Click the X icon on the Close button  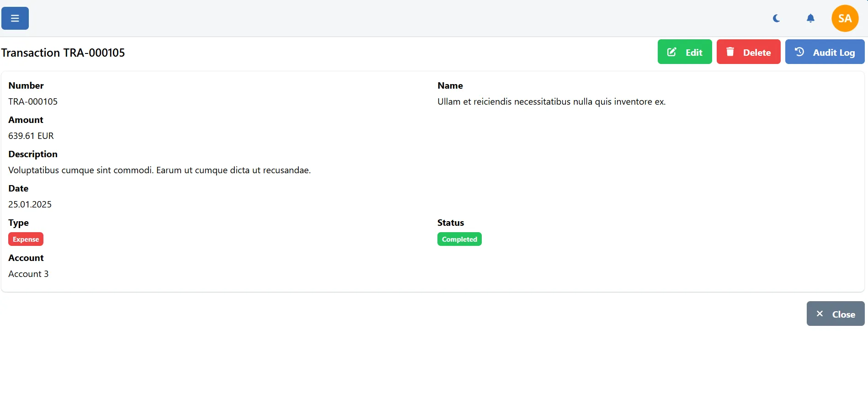click(820, 314)
